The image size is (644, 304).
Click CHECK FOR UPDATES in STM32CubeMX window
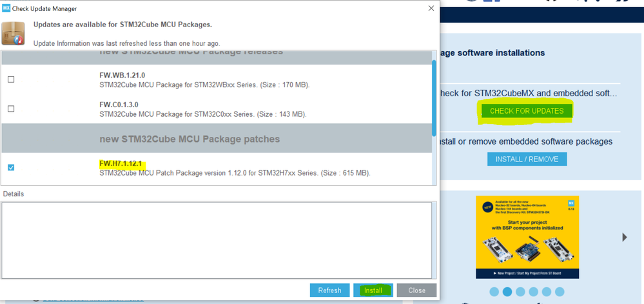pos(527,111)
